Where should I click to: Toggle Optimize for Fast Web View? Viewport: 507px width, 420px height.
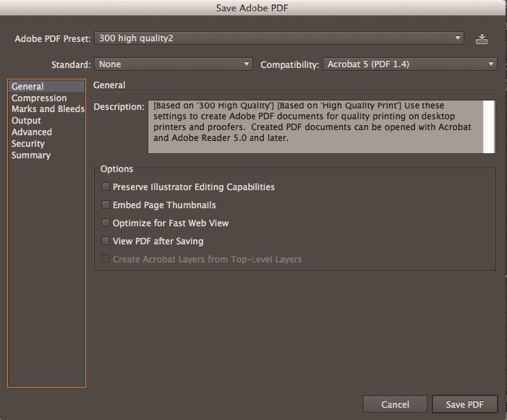point(106,223)
